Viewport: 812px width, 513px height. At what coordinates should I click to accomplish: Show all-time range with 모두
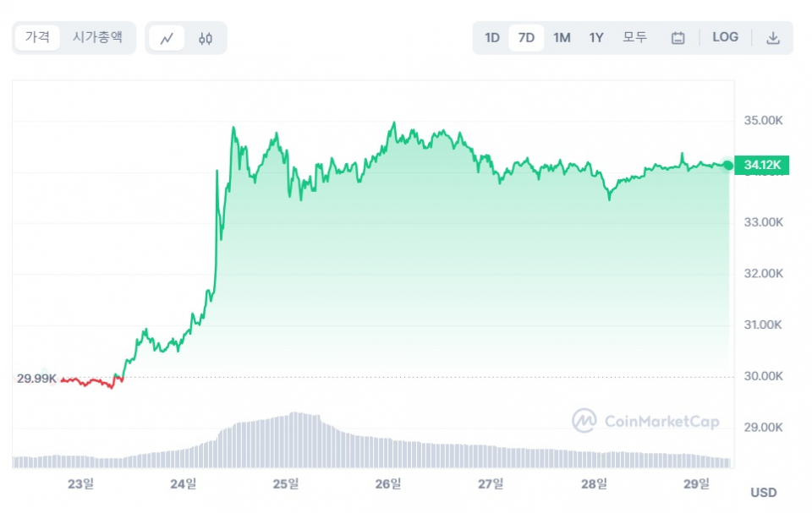point(635,38)
